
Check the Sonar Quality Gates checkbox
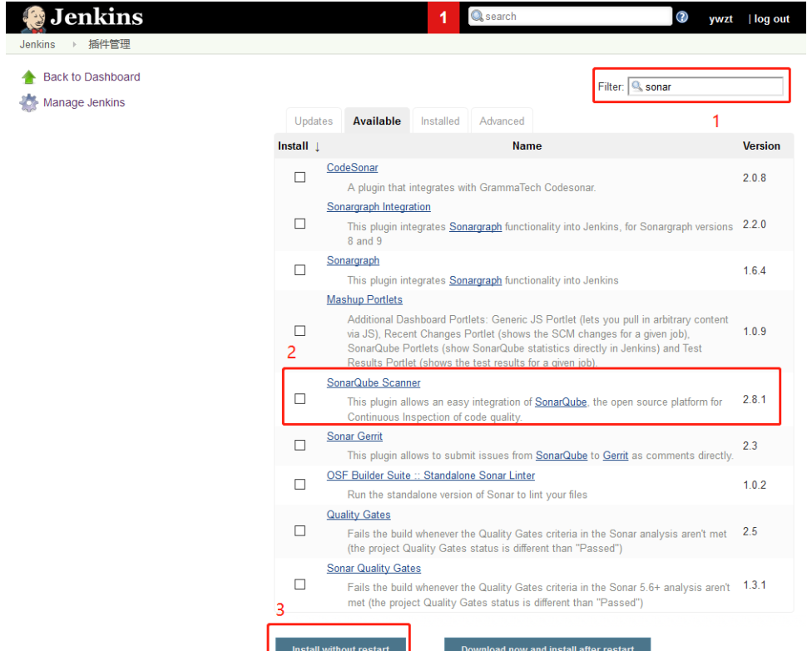tap(300, 584)
